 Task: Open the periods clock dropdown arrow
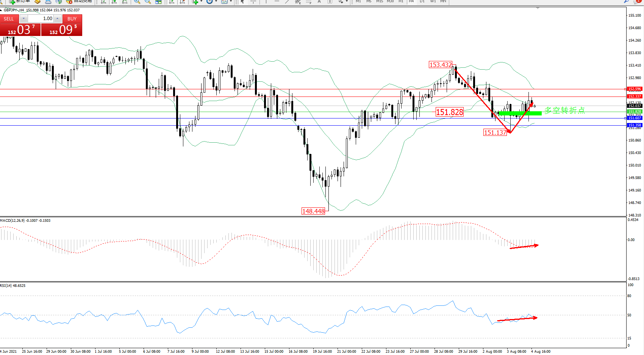pyautogui.click(x=216, y=2)
